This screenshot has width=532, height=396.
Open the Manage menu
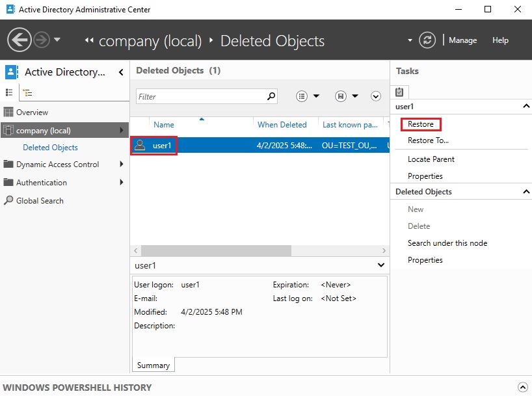[462, 40]
